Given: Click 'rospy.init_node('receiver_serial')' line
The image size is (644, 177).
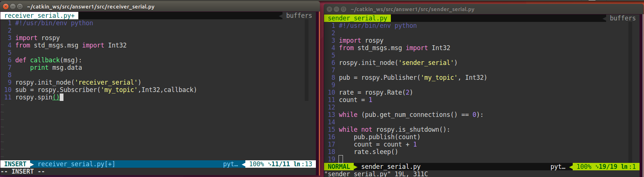Looking at the screenshot, I should tap(78, 82).
